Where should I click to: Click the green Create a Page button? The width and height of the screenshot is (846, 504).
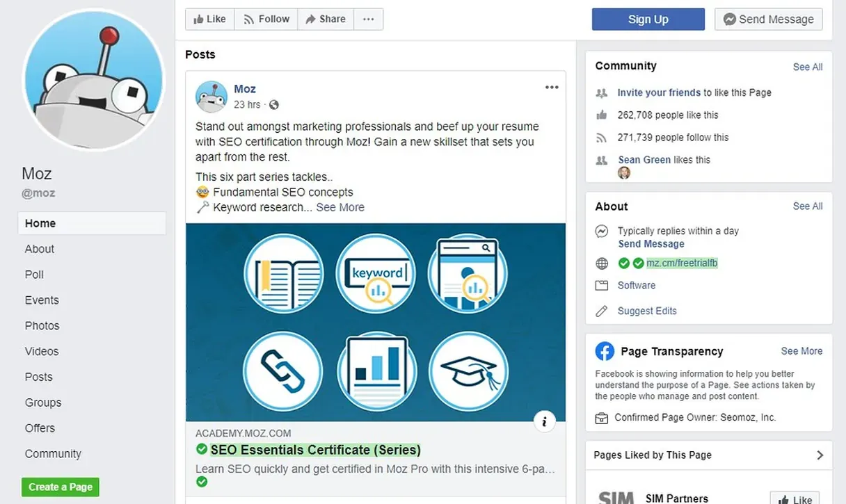coord(61,487)
